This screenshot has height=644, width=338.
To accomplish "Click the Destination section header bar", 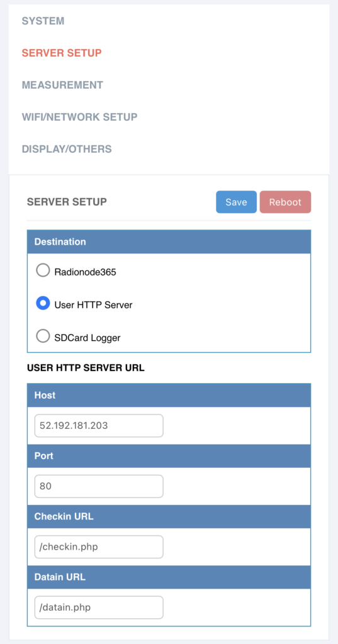I will point(169,242).
